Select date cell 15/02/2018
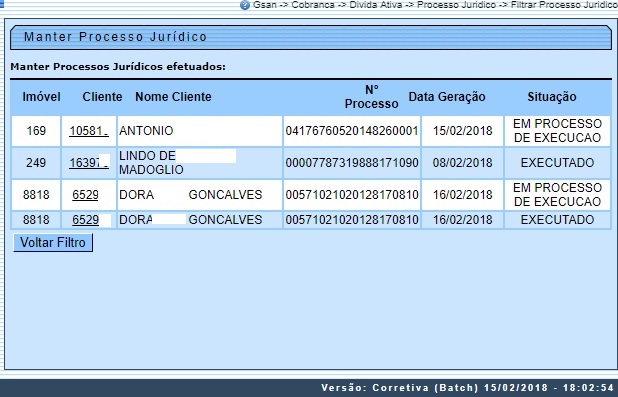 click(462, 131)
